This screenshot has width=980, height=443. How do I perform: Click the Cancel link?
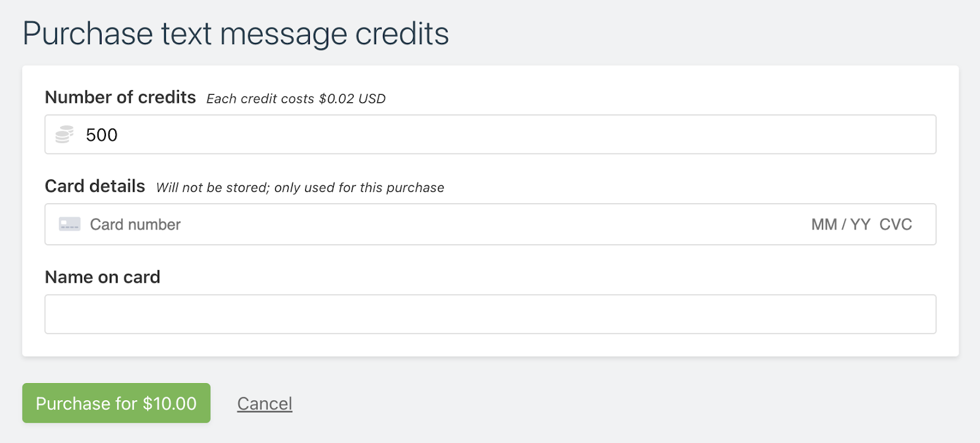click(x=265, y=404)
